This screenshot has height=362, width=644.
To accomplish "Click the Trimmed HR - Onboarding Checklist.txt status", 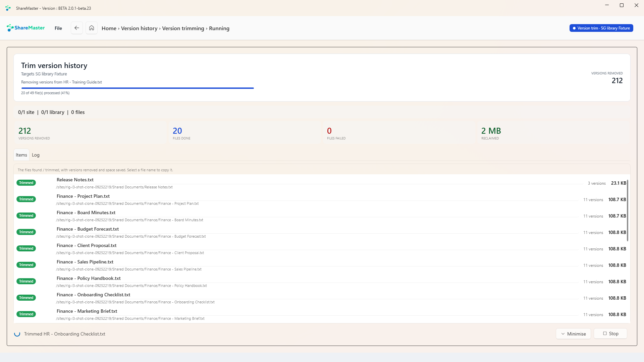I will coord(65,334).
